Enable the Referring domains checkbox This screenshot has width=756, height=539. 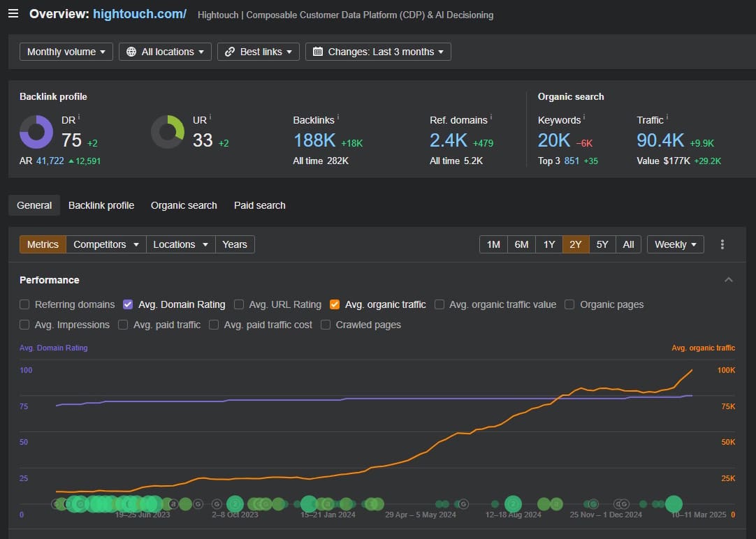pyautogui.click(x=25, y=304)
